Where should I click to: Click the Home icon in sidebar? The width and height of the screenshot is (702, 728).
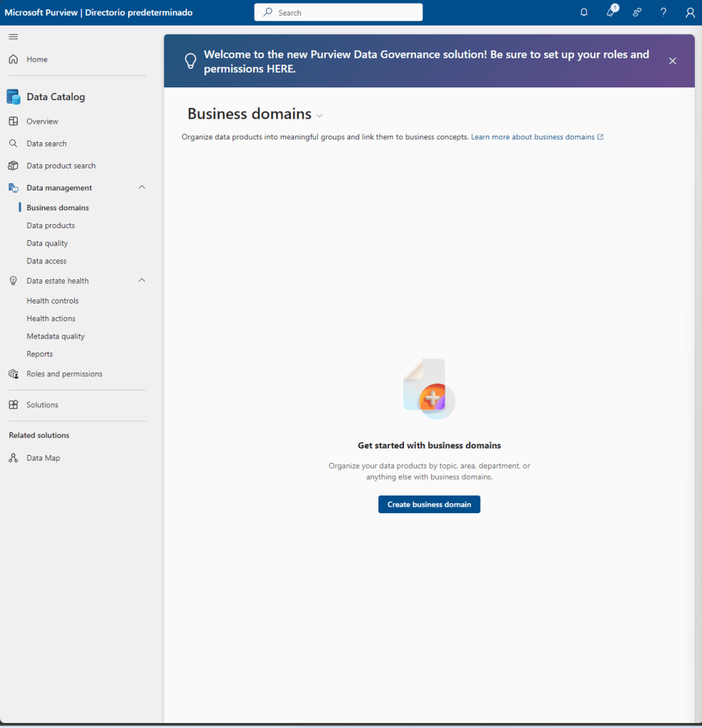click(x=14, y=60)
